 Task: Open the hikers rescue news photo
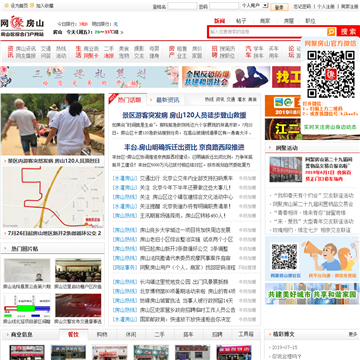(x=53, y=124)
